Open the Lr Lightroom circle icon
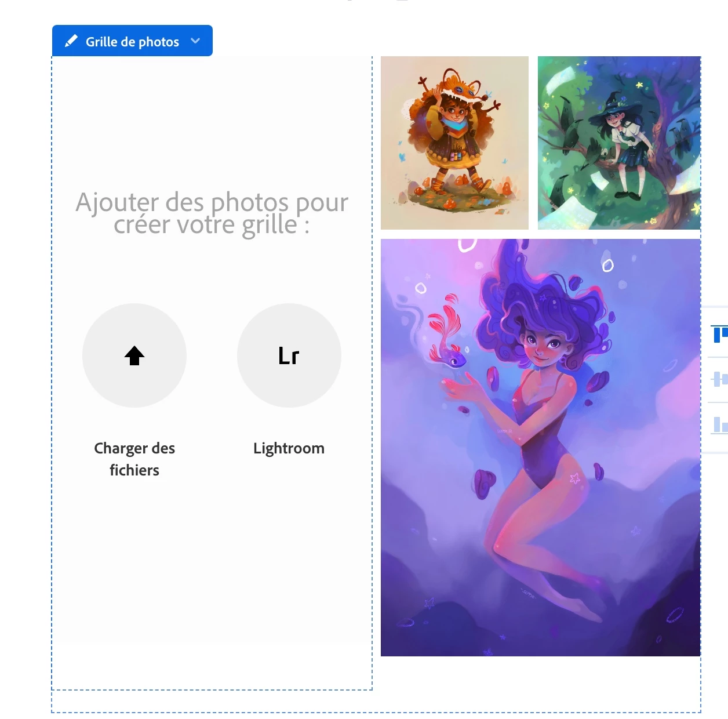 point(289,355)
